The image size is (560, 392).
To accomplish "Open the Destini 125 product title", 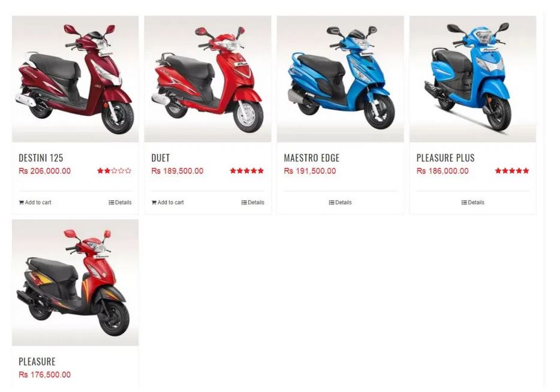I will [x=41, y=158].
